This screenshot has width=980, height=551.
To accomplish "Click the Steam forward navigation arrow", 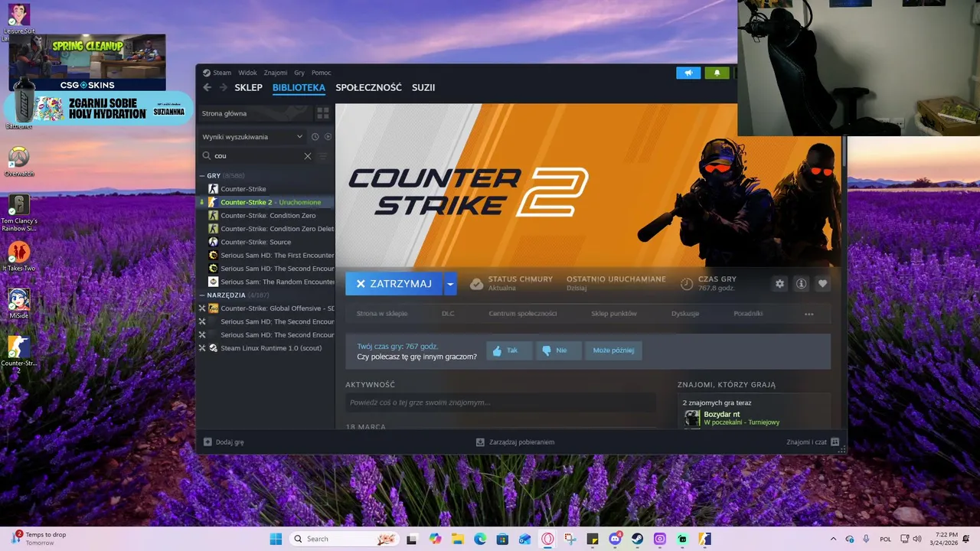I will [x=223, y=87].
